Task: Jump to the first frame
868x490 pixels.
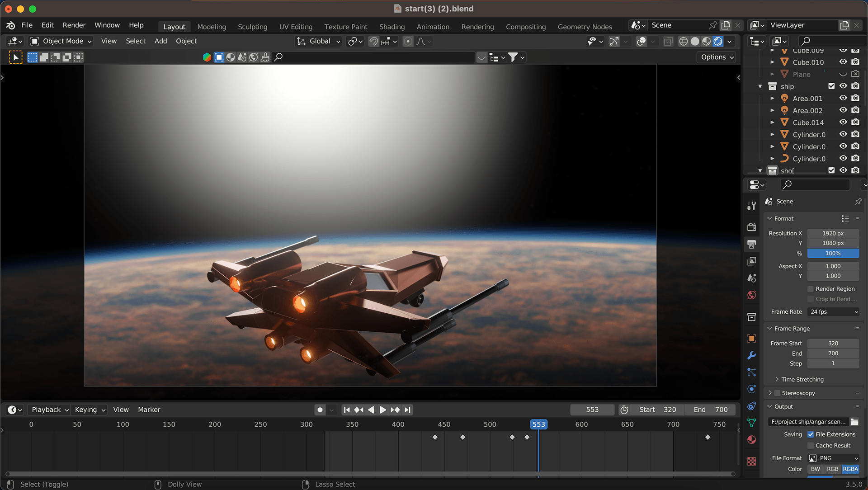Action: (347, 410)
